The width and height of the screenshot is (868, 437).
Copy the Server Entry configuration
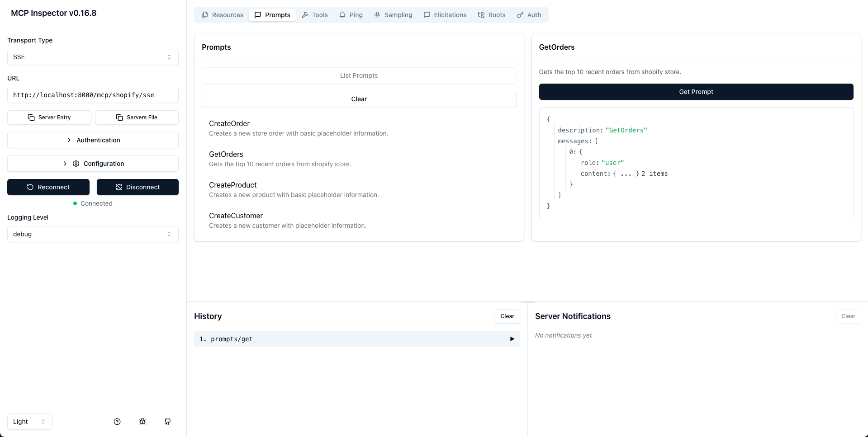[x=49, y=117]
